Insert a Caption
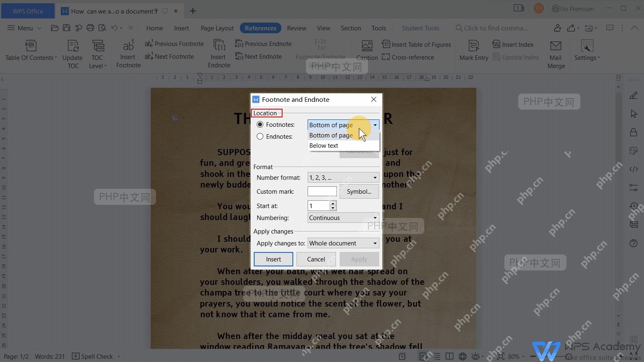This screenshot has width=644, height=362. 367,50
